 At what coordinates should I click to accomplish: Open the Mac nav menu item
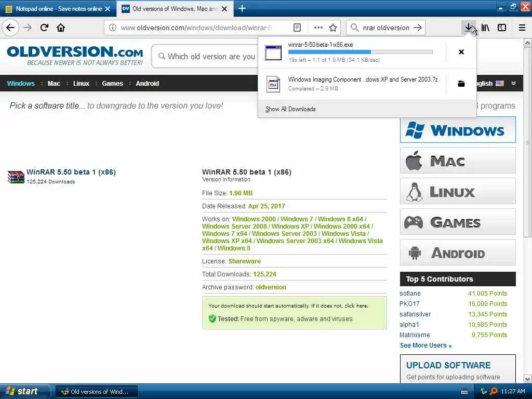pyautogui.click(x=54, y=84)
